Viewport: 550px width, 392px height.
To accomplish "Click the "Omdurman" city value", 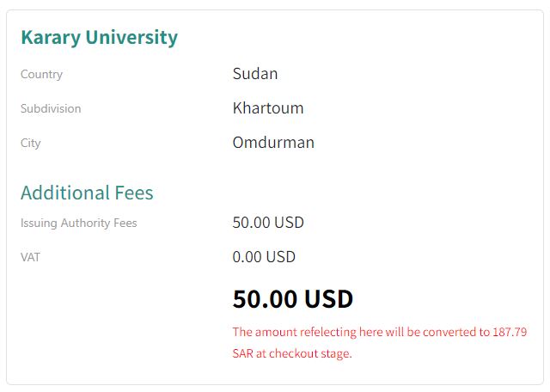I will 273,143.
